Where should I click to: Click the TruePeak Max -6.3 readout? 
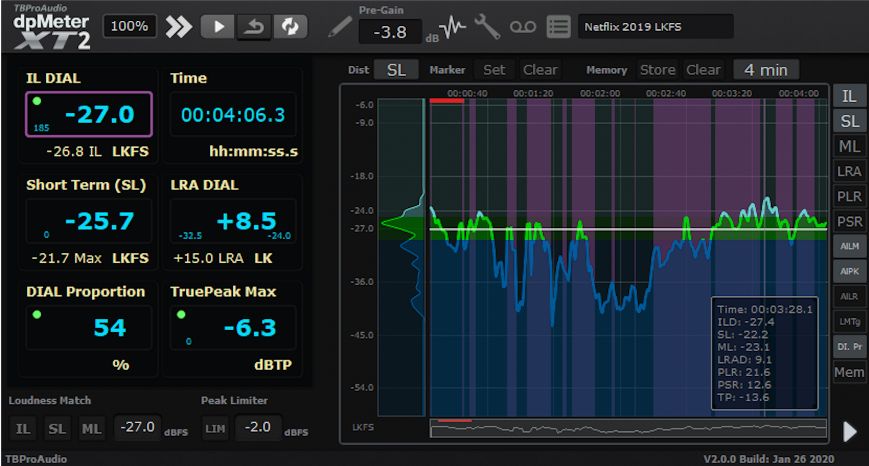point(233,327)
